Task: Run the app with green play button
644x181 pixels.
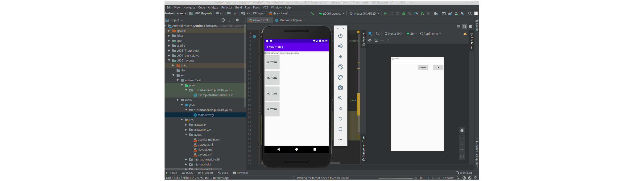Action: [385, 13]
